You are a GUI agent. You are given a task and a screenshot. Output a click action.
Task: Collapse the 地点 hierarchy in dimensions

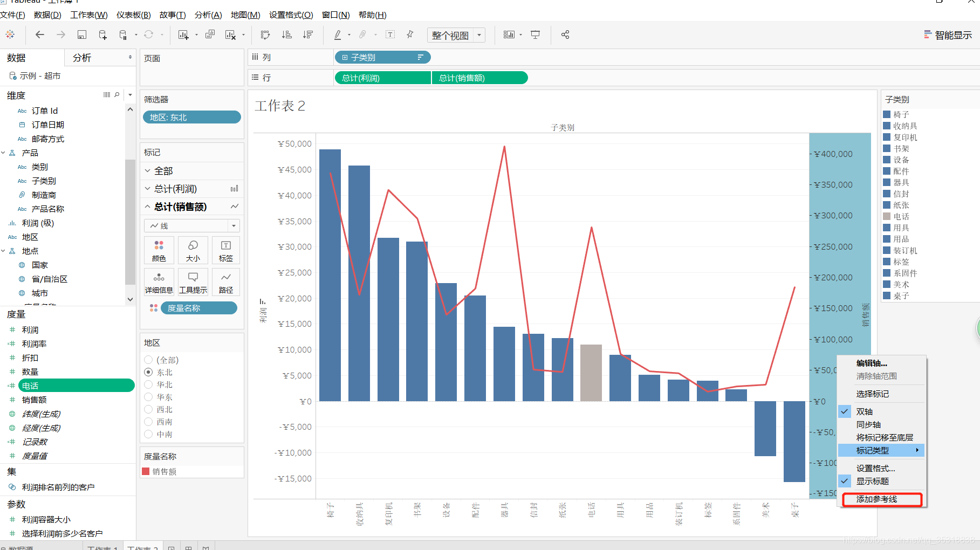tap(3, 251)
